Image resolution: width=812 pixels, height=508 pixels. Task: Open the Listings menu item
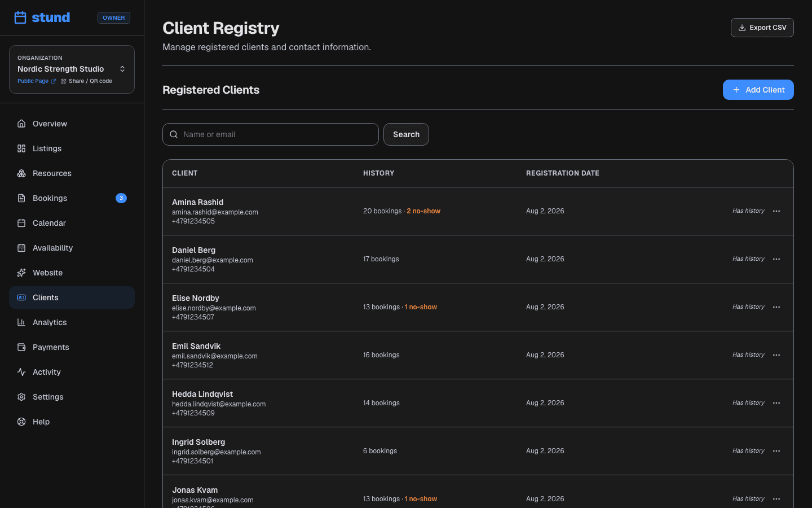click(72, 148)
